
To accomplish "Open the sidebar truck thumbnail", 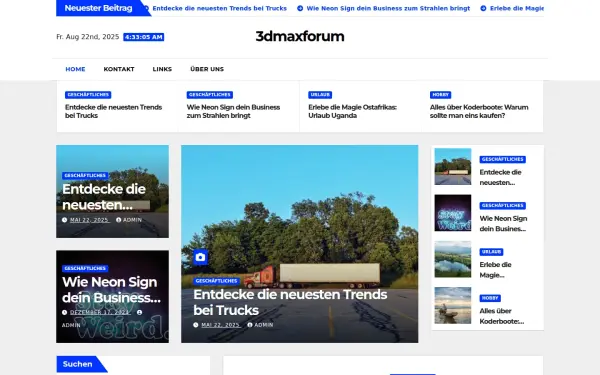I will coord(453,166).
